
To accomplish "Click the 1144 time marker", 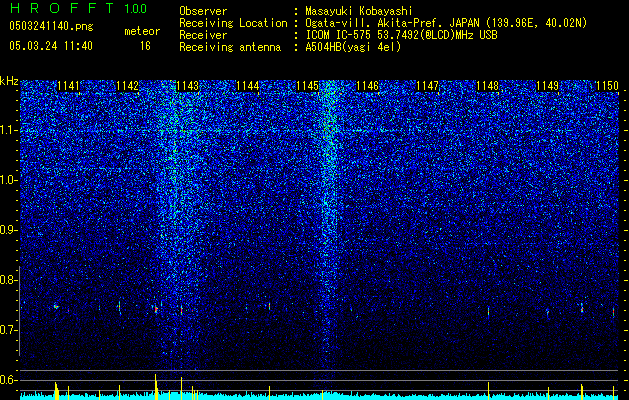I will [x=248, y=86].
